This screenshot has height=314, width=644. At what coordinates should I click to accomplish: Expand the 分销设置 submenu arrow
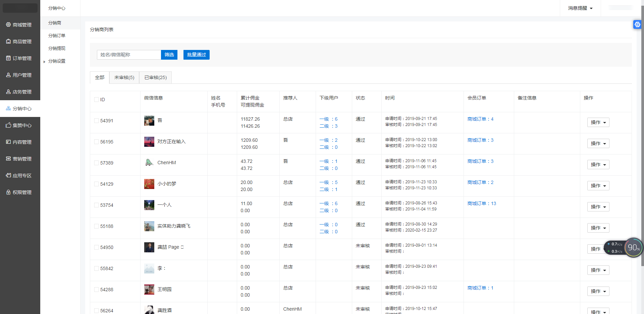pyautogui.click(x=44, y=62)
